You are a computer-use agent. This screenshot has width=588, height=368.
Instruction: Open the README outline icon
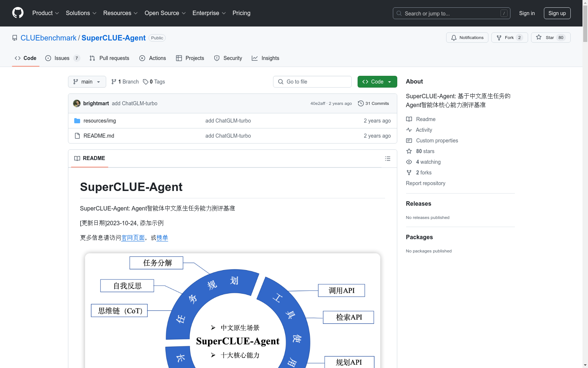click(388, 159)
